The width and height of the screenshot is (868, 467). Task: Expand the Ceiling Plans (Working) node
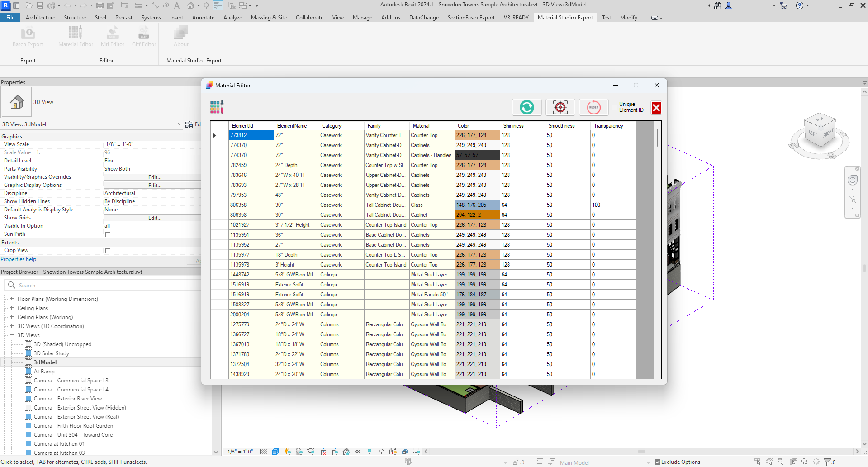point(12,317)
